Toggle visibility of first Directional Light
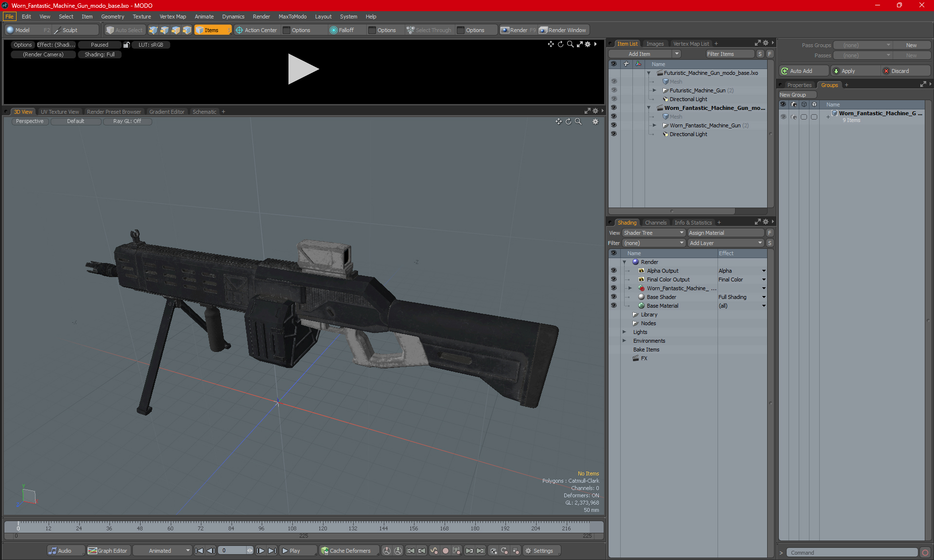Image resolution: width=934 pixels, height=560 pixels. click(613, 99)
